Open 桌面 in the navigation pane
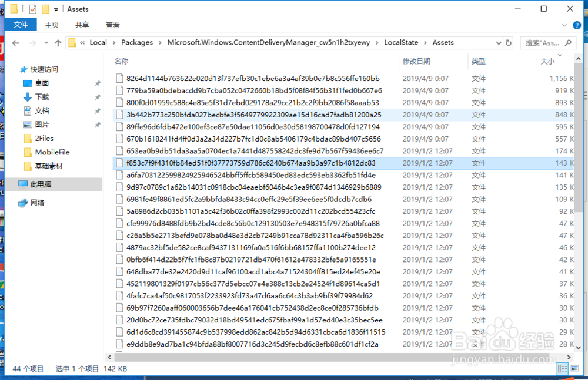588x380 pixels. (42, 83)
